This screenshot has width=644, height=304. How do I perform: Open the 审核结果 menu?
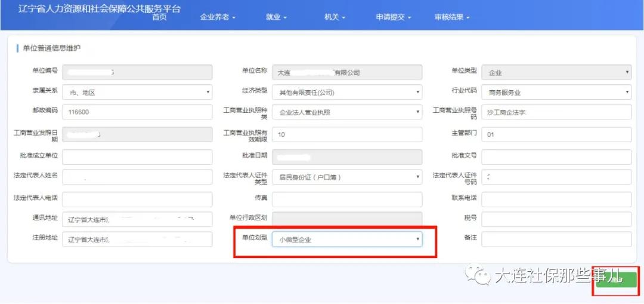click(x=452, y=18)
